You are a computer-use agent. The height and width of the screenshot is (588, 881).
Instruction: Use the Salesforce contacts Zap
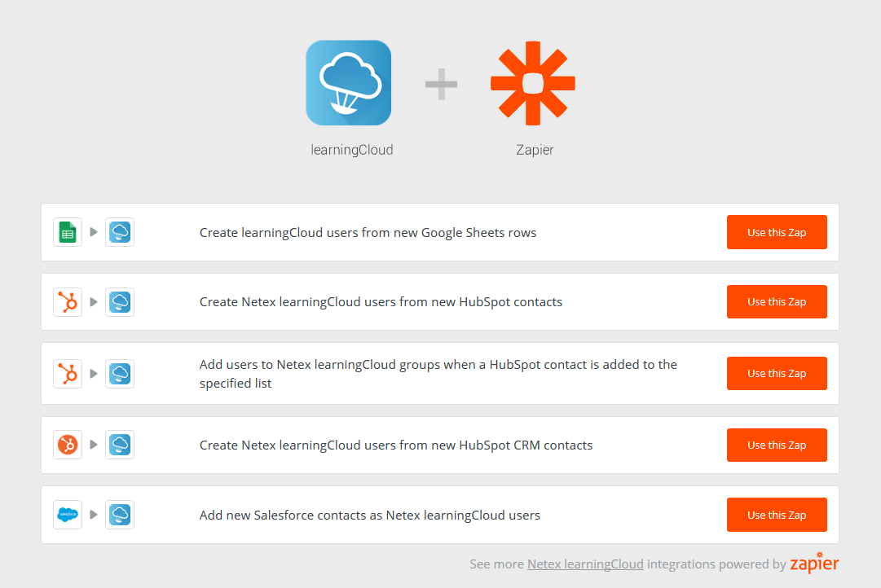(777, 515)
